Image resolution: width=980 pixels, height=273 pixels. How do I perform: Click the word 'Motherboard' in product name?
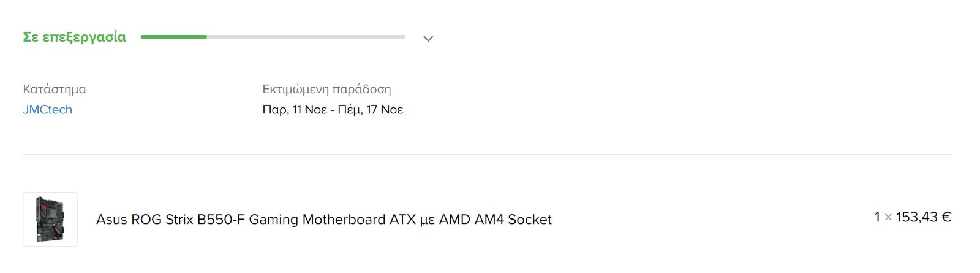click(344, 220)
